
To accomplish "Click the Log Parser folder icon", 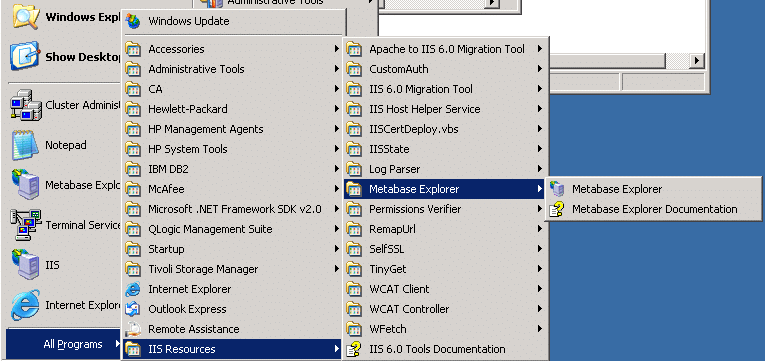I will pos(354,169).
